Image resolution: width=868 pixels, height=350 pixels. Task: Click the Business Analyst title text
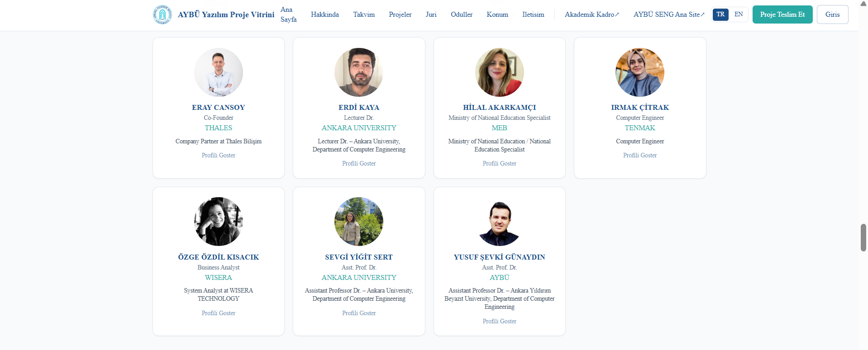219,267
